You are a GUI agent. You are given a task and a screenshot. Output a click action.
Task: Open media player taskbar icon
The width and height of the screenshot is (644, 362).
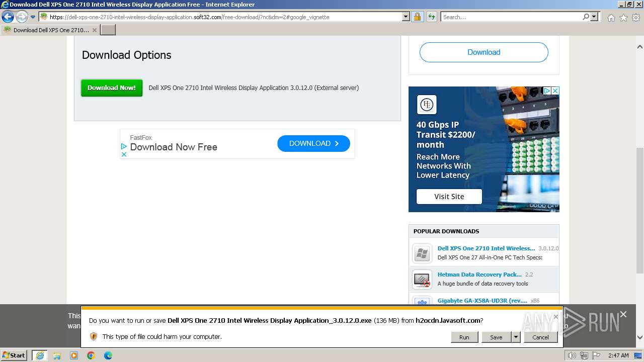(x=74, y=355)
